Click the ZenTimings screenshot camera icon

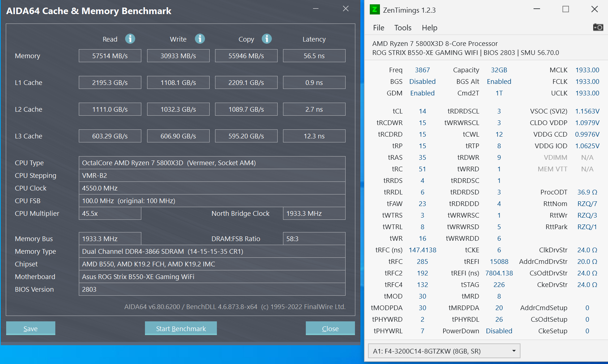click(x=598, y=27)
